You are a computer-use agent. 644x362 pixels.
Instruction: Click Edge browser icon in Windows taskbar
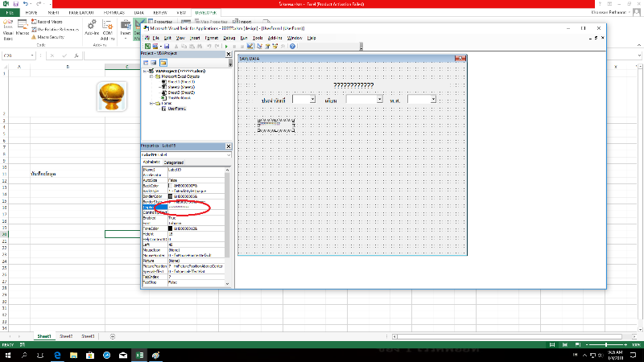(58, 354)
